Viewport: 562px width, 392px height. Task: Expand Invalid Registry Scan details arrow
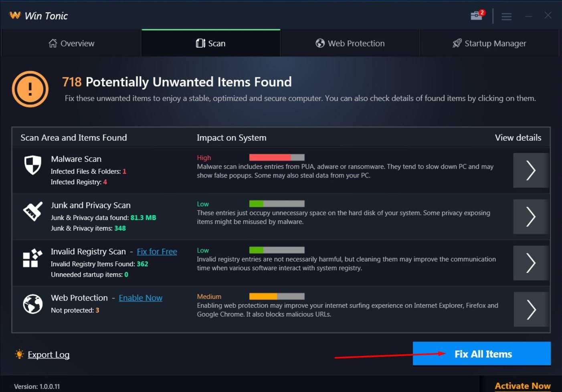point(530,263)
